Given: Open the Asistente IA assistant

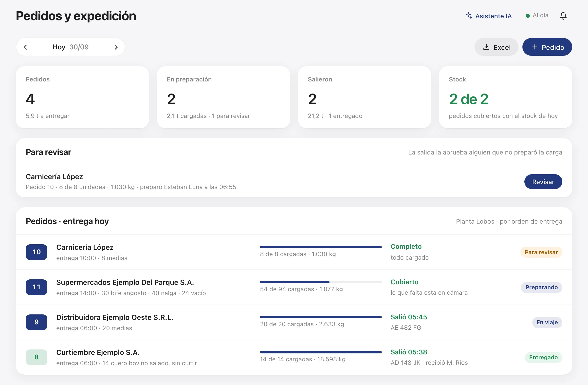Looking at the screenshot, I should 489,16.
